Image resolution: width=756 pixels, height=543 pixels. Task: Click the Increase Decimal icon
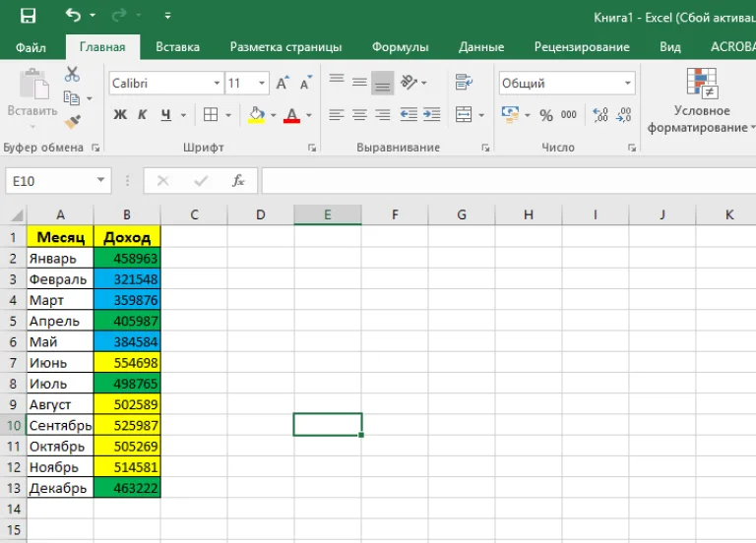coord(600,115)
